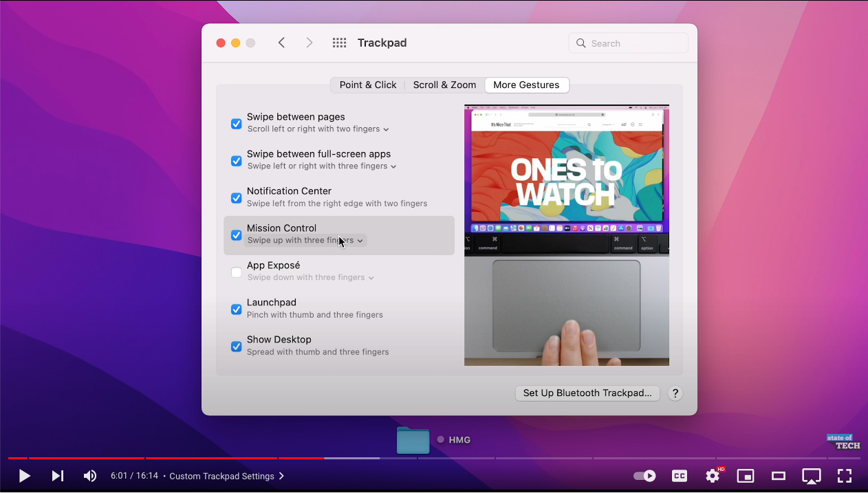Toggle the Mission Control checkbox
868x493 pixels.
236,235
